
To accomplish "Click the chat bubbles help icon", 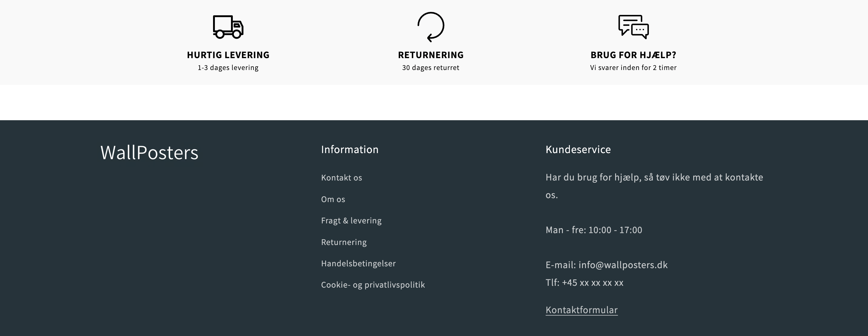I will [x=633, y=27].
